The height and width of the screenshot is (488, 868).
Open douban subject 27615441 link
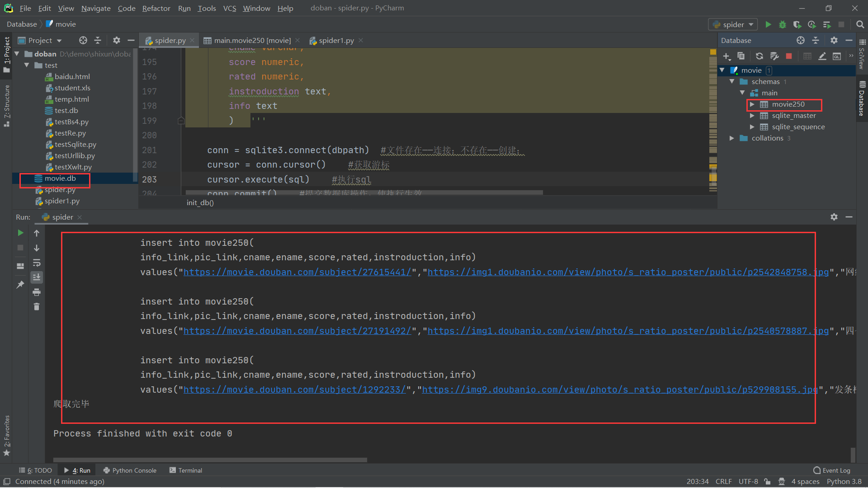[297, 272]
